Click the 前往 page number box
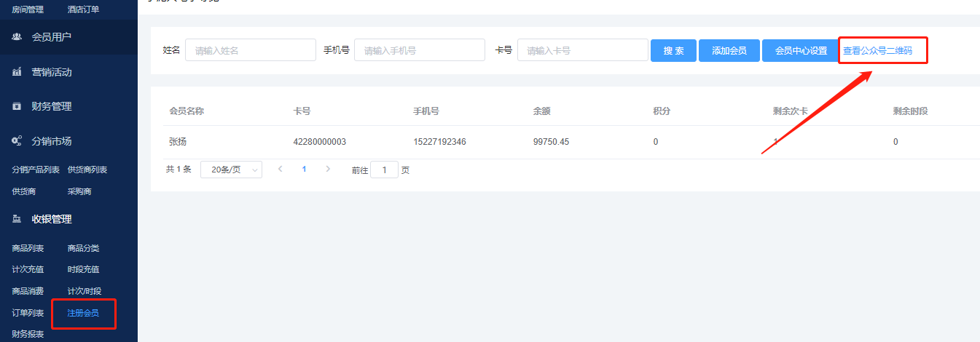Screen dimensions: 980x342 [384, 170]
